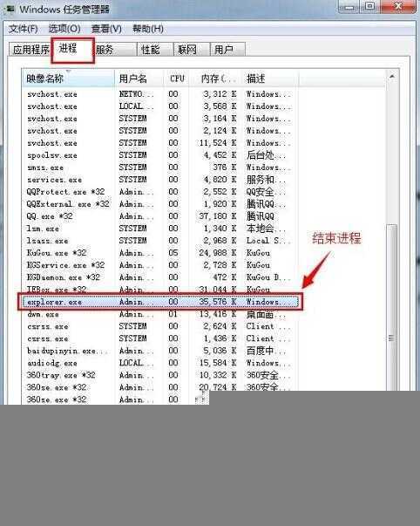
Task: Open the 文件(F) menu
Action: (x=24, y=29)
